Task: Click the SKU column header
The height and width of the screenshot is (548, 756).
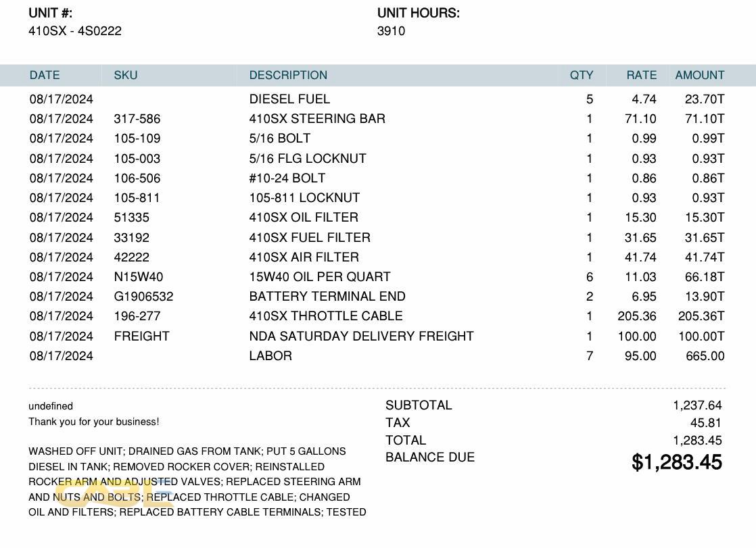Action: pos(126,75)
